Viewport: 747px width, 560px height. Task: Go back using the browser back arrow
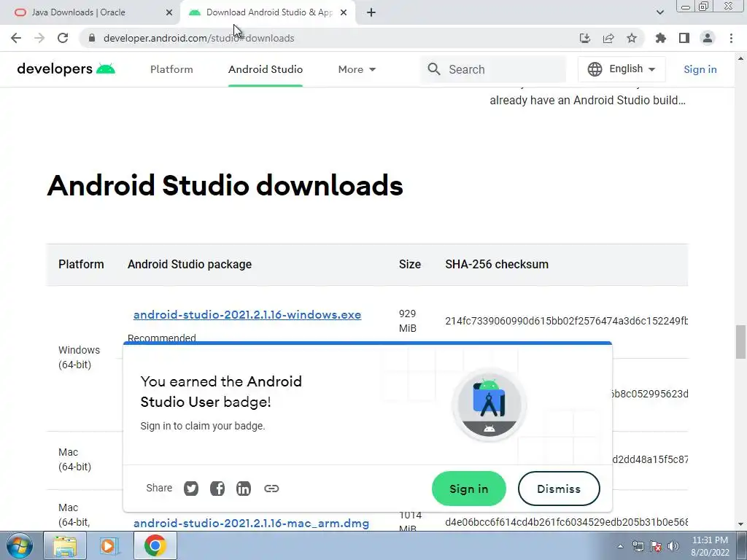16,38
